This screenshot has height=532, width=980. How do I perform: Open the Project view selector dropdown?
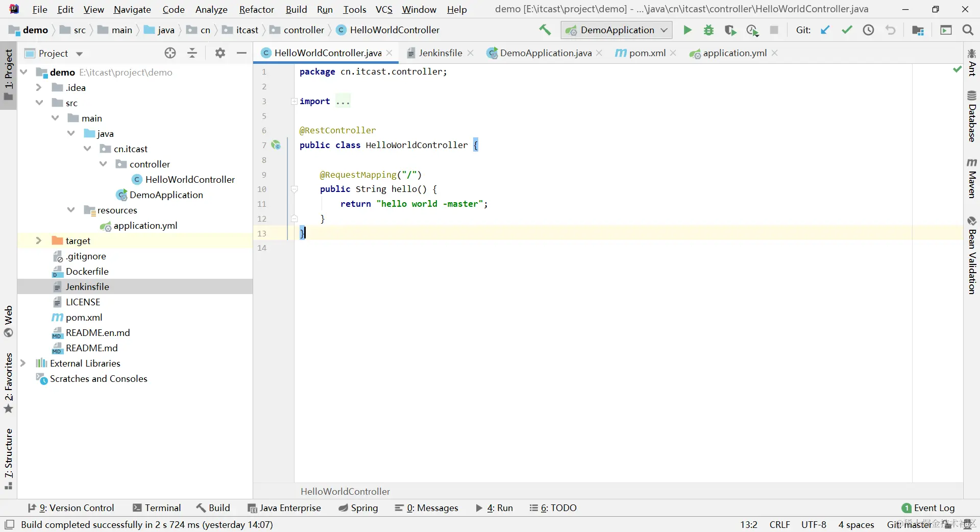tap(53, 54)
